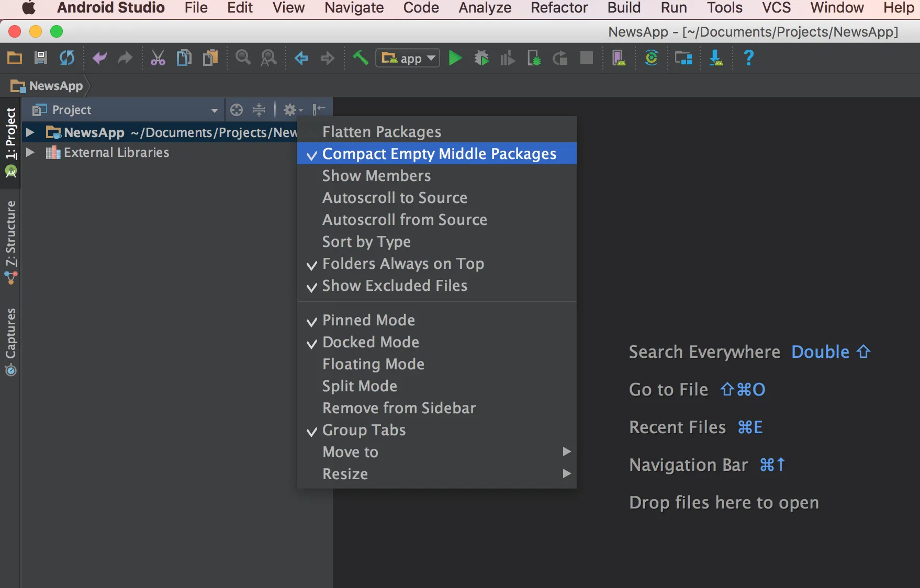Screen dimensions: 920x588
Task: Debug app with the bug icon
Action: click(481, 58)
